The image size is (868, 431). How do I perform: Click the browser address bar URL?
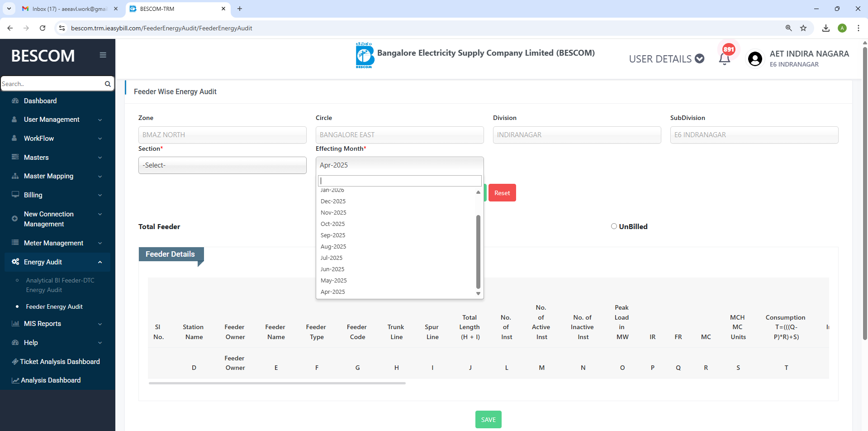point(161,28)
